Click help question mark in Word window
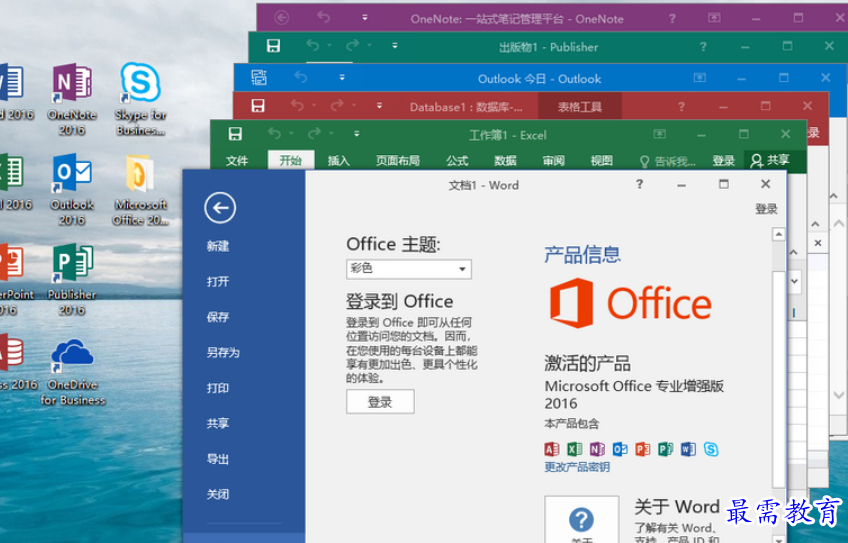Screen dimensions: 848x543 (x=639, y=184)
